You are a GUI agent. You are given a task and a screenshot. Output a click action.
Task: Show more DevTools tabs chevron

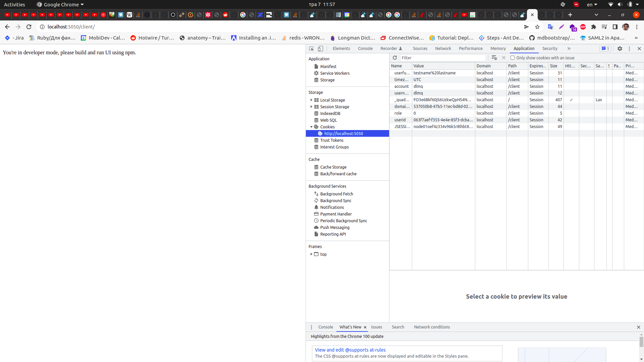click(569, 49)
